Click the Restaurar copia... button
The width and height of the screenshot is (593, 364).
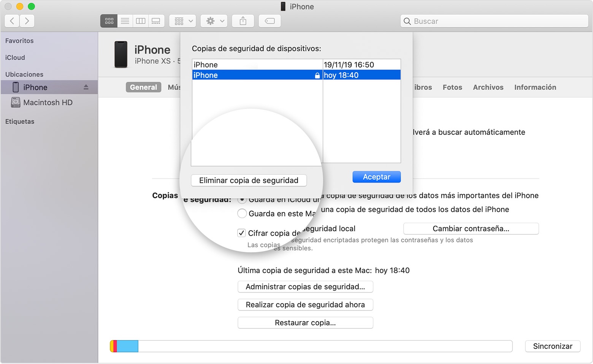(305, 323)
